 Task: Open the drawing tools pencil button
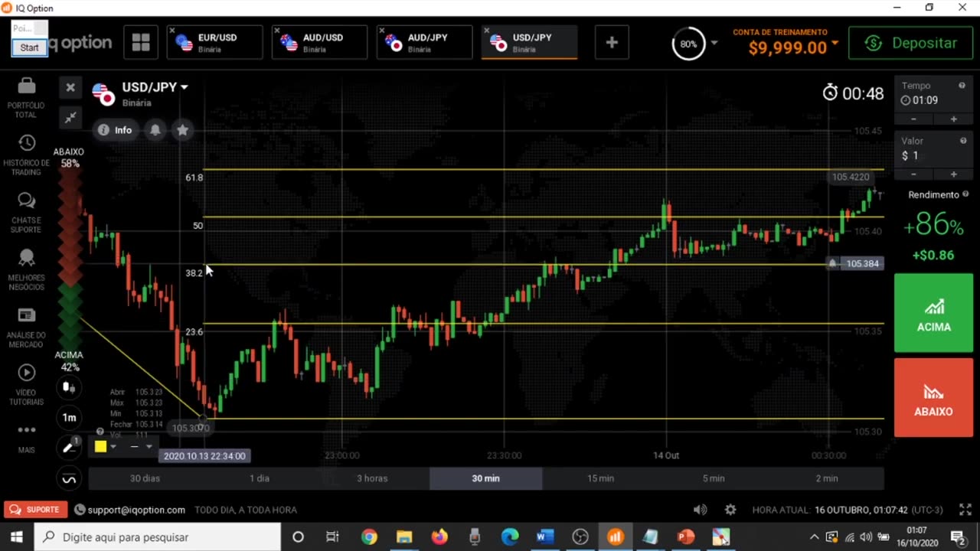pyautogui.click(x=69, y=448)
